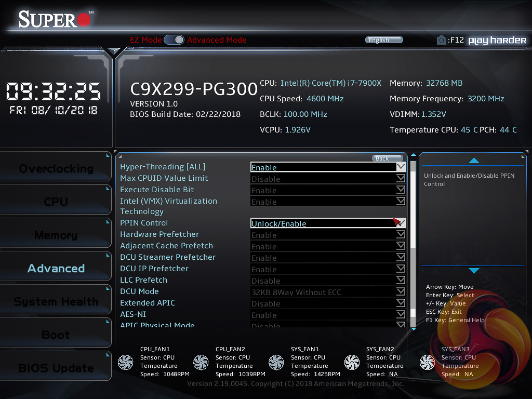This screenshot has width=532, height=399.
Task: Open the Hyper-Threading [ALL] dropdown
Action: (x=328, y=167)
